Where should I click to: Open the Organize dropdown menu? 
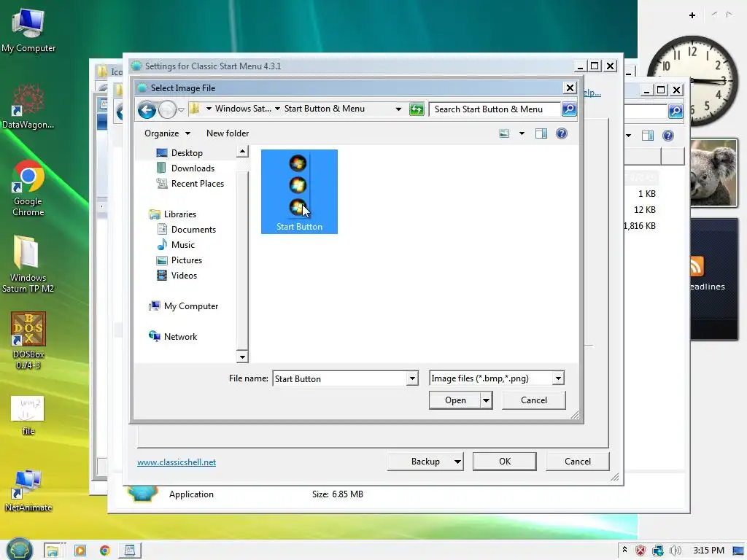click(x=167, y=133)
